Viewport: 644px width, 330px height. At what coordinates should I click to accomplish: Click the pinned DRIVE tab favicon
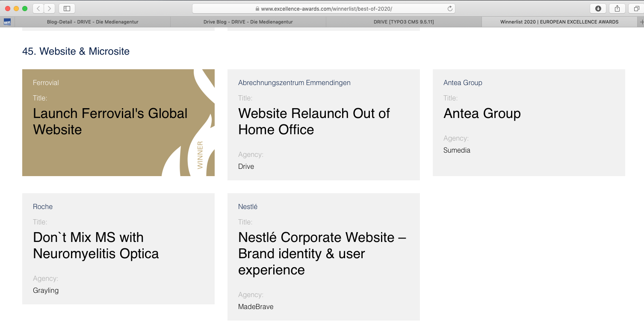pyautogui.click(x=7, y=22)
